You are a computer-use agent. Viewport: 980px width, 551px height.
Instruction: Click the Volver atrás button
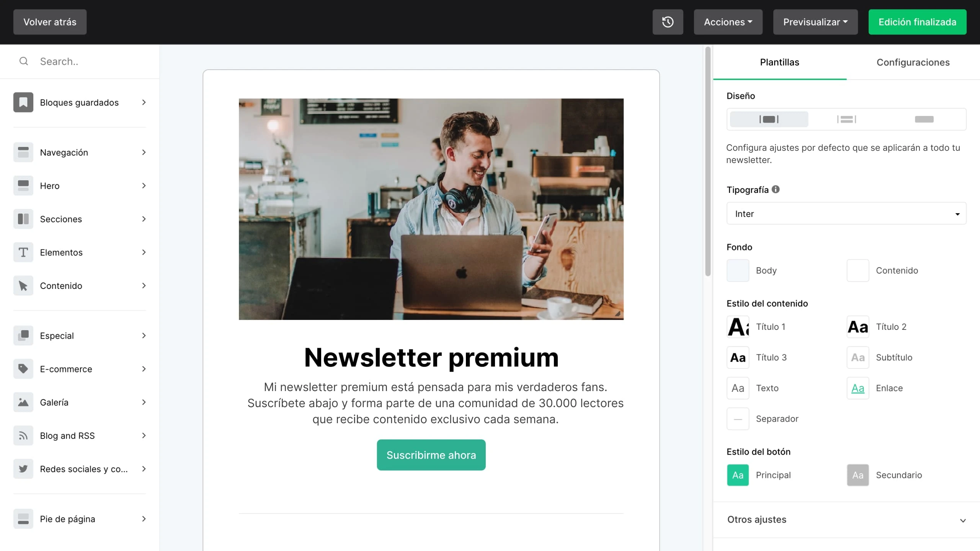click(50, 22)
